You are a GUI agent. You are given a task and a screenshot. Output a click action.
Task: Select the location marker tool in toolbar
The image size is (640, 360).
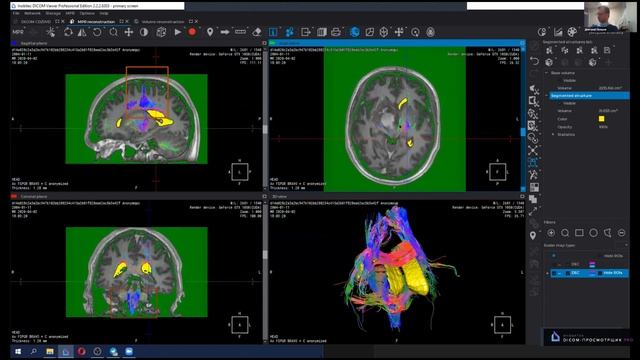(210, 32)
